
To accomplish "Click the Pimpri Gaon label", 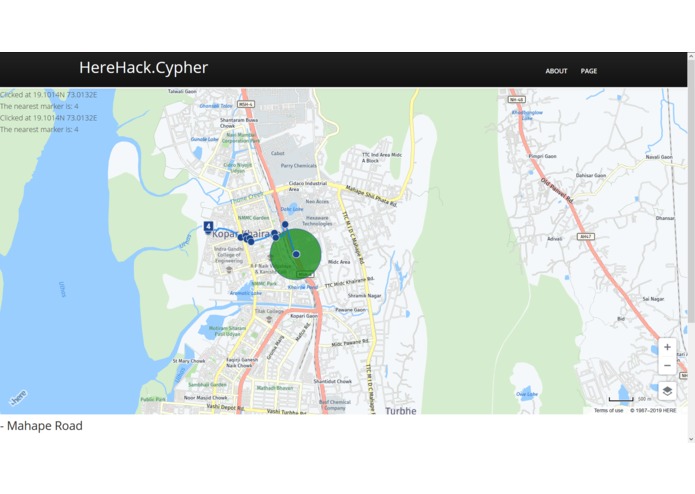I will 543,156.
